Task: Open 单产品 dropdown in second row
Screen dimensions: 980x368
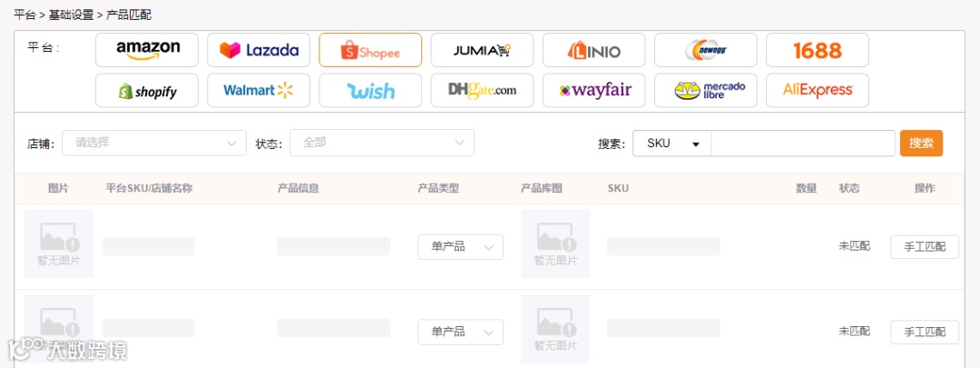Action: pos(461,332)
